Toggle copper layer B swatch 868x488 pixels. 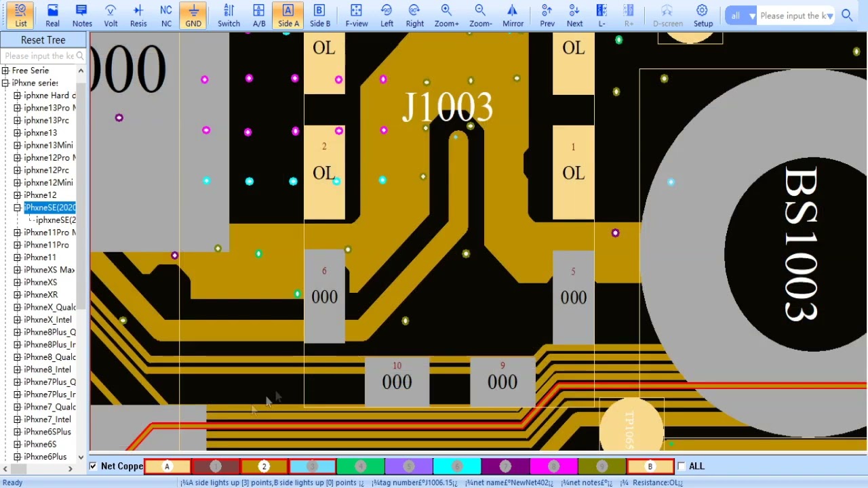point(650,466)
